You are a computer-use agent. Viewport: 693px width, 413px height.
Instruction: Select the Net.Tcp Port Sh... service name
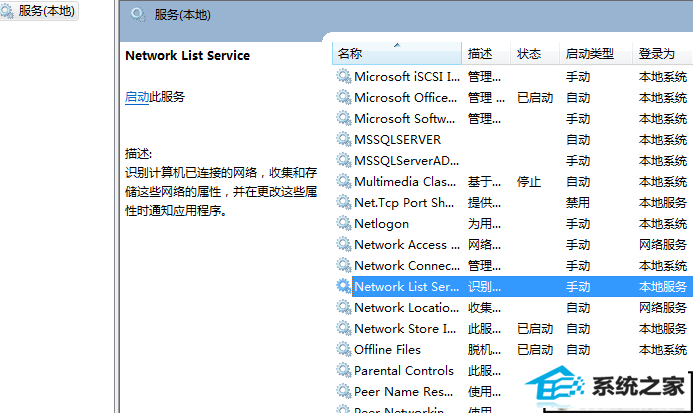click(404, 203)
